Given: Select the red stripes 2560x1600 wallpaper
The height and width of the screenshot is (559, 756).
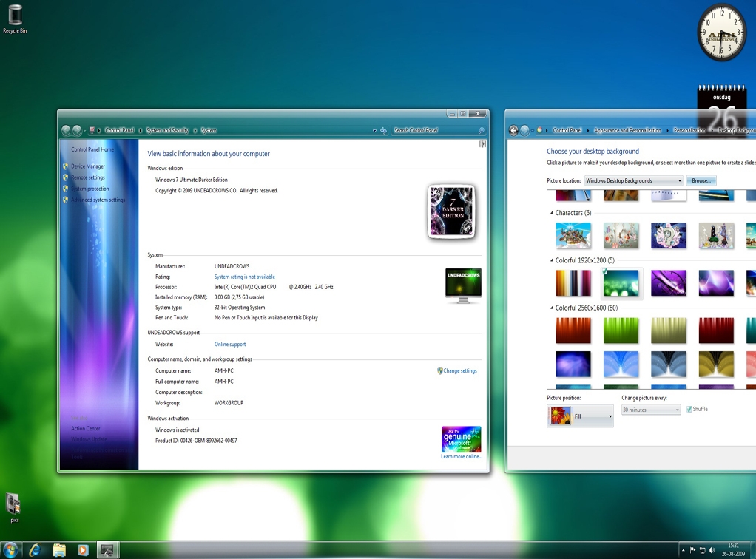Looking at the screenshot, I should [573, 331].
